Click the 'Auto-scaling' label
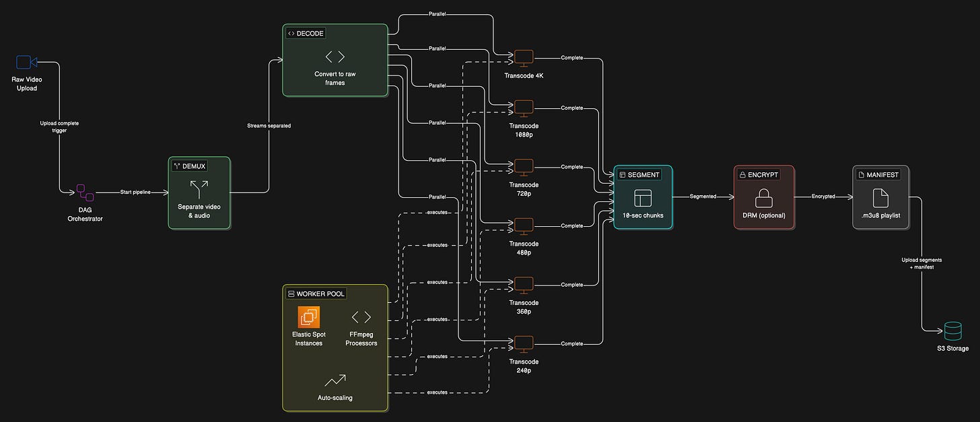This screenshot has height=422, width=980. tap(335, 398)
